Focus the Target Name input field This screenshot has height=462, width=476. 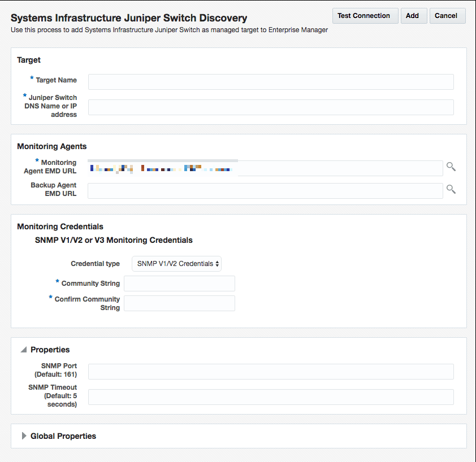271,82
